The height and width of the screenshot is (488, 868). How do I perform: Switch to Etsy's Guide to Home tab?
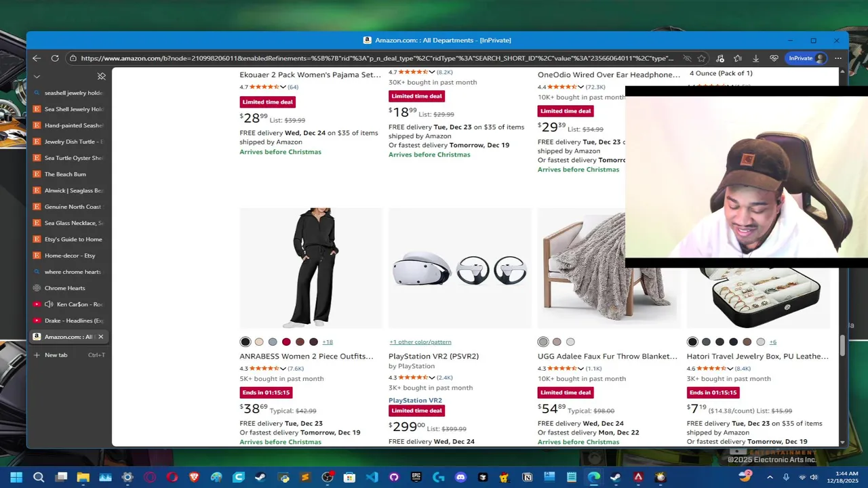pyautogui.click(x=68, y=239)
